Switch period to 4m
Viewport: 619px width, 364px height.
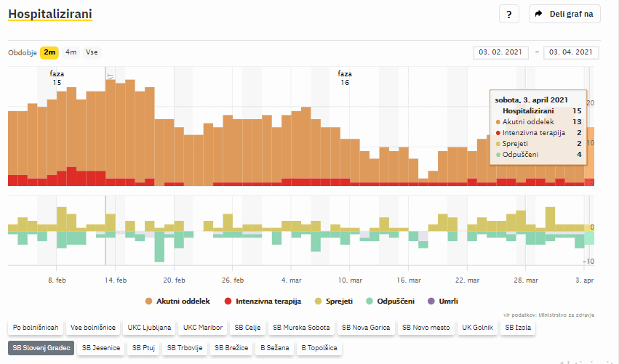click(71, 52)
